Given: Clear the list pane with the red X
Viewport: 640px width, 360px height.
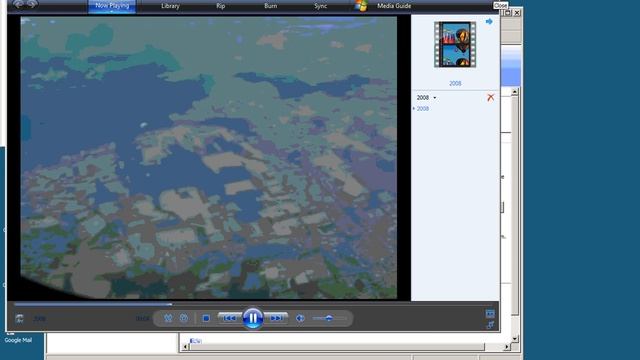Looking at the screenshot, I should point(491,97).
